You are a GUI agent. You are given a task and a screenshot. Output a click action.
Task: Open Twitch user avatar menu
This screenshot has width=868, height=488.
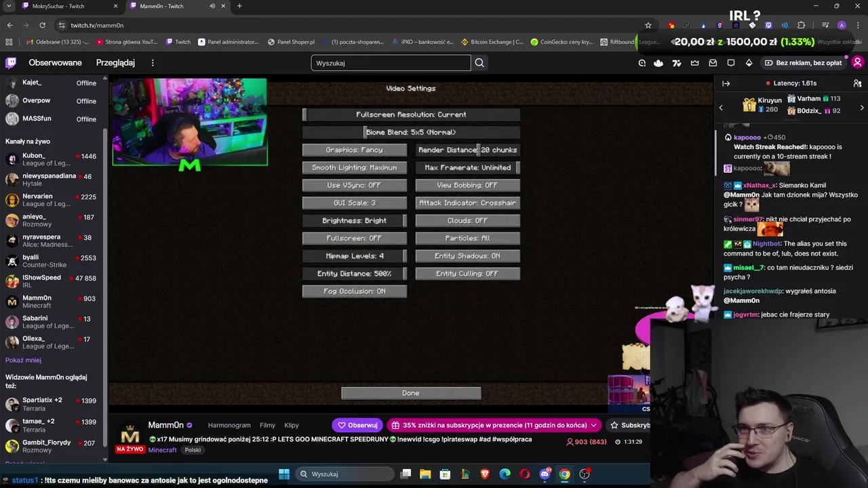pos(857,62)
